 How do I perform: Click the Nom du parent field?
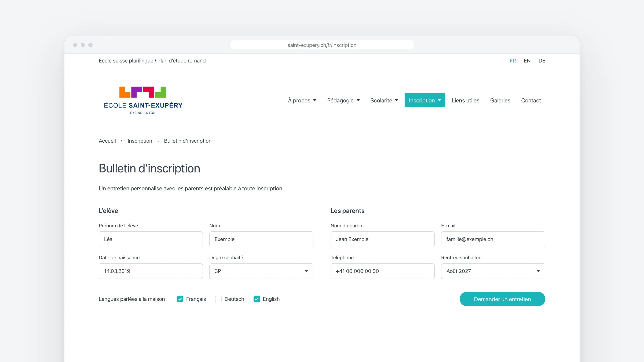click(x=382, y=239)
